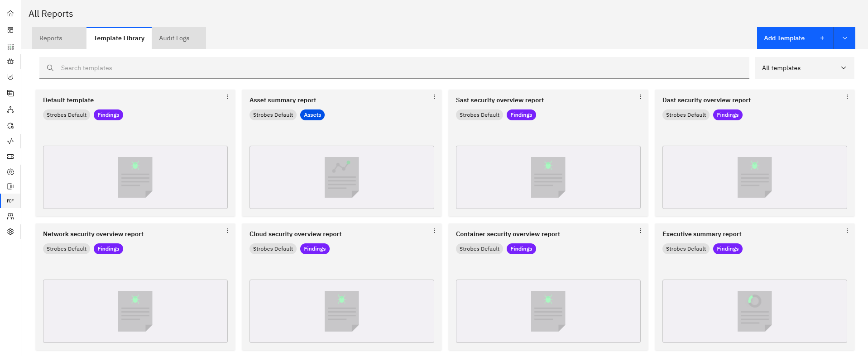Focus the Search templates field

(x=394, y=68)
